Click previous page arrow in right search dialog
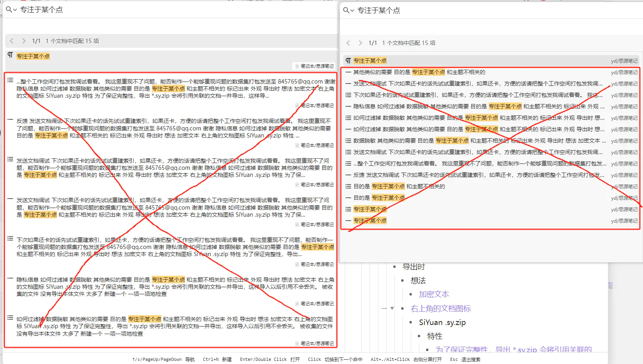This screenshot has height=364, width=643. [348, 43]
